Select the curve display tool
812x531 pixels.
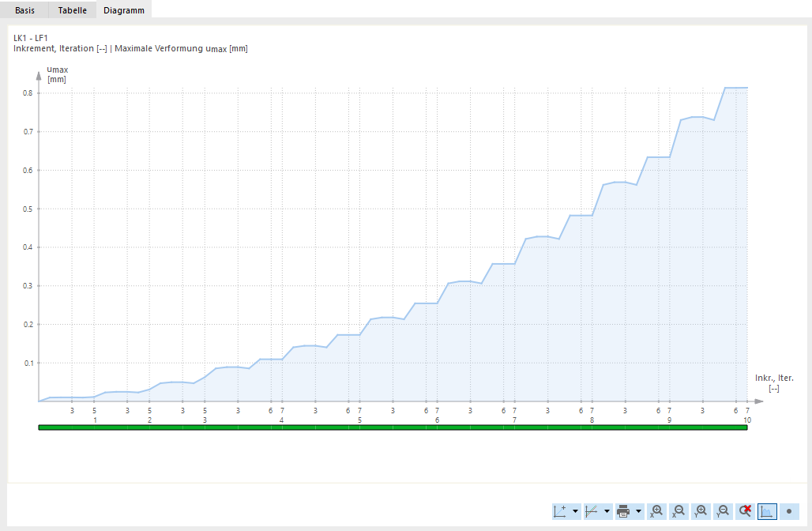[592, 511]
